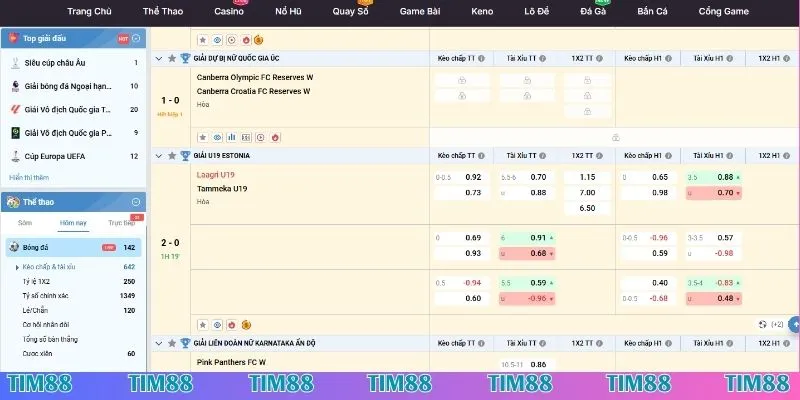Click the statistics bar-chart icon under Canberra match

pos(231,137)
